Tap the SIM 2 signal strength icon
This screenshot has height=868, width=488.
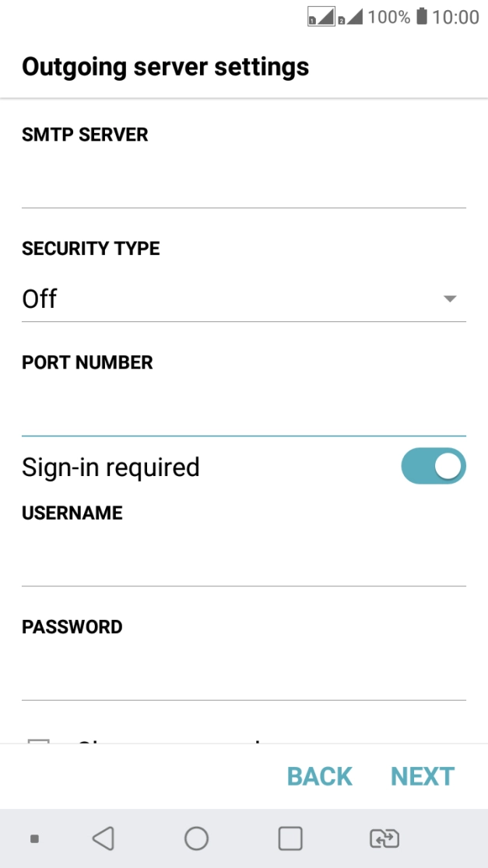pyautogui.click(x=350, y=17)
